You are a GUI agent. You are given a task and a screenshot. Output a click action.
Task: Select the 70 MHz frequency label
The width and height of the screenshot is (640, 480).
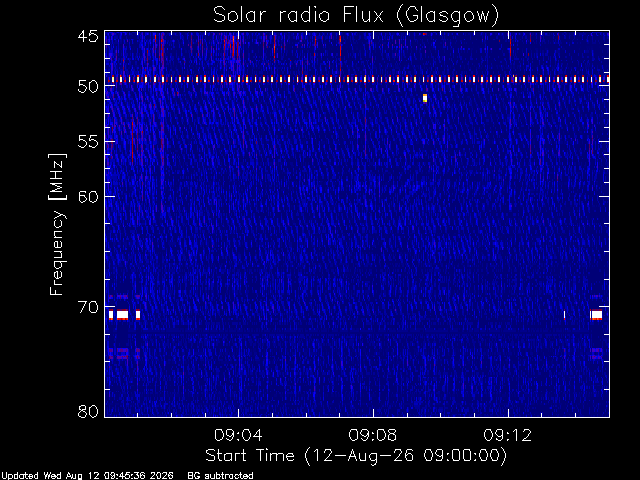coord(88,307)
